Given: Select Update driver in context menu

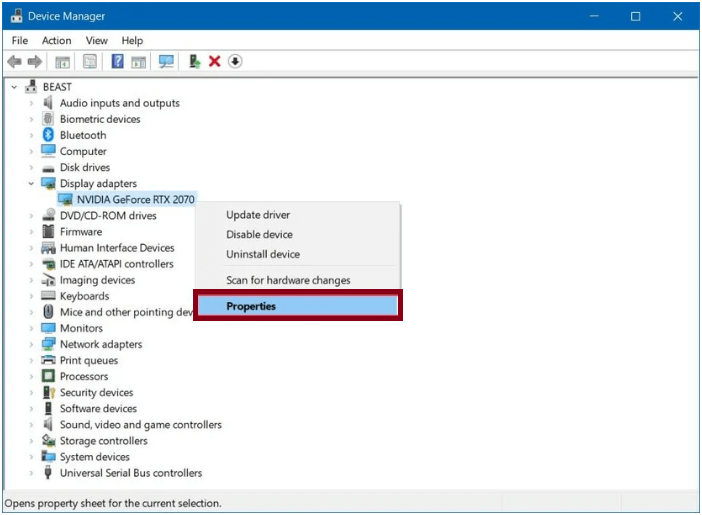Looking at the screenshot, I should (x=258, y=215).
